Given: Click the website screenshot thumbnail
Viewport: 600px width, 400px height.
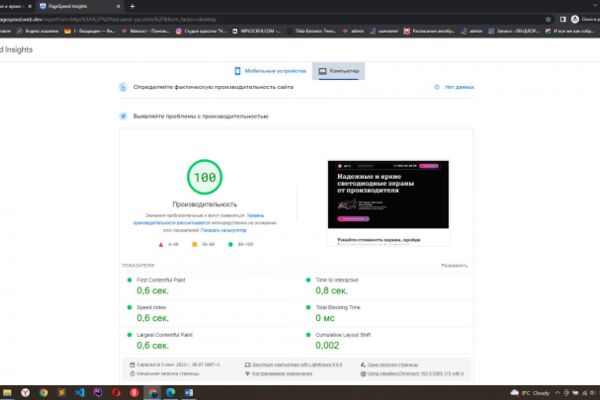Looking at the screenshot, I should (x=388, y=203).
